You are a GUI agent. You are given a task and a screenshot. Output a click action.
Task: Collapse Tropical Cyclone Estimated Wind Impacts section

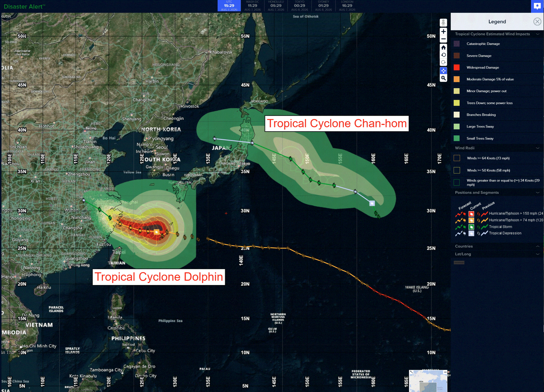538,34
